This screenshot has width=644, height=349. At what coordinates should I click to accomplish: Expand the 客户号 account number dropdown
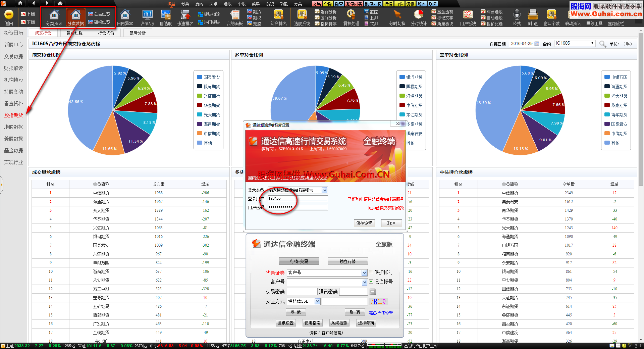365,282
